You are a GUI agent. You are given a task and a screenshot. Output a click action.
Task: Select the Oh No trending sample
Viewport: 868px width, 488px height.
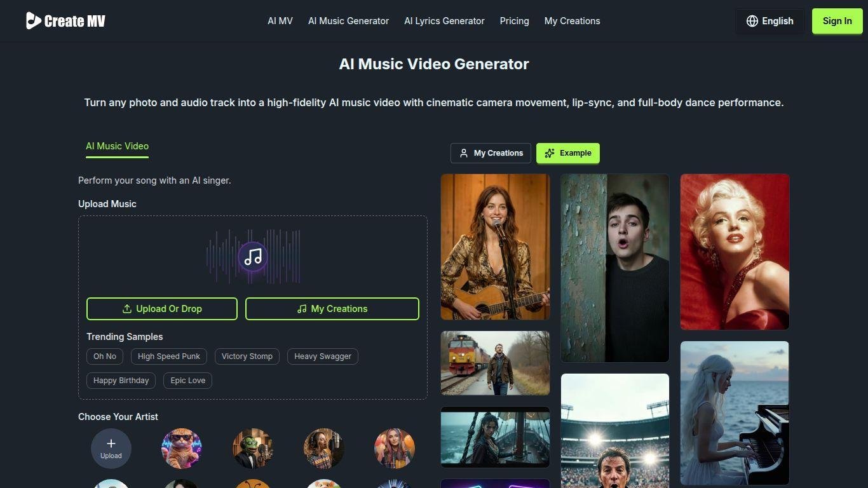[105, 356]
